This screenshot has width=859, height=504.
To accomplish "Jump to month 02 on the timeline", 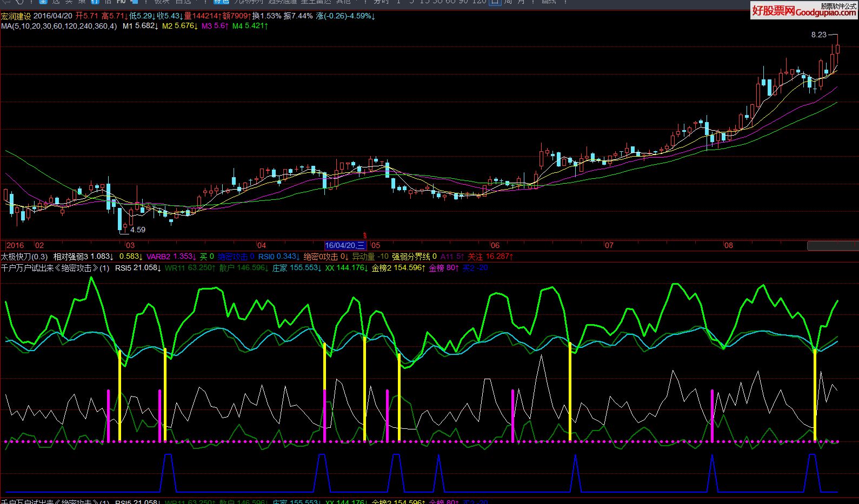I will click(39, 245).
